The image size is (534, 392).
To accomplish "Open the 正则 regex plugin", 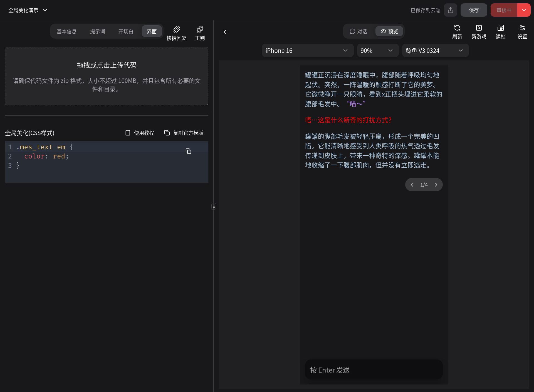I will (200, 33).
